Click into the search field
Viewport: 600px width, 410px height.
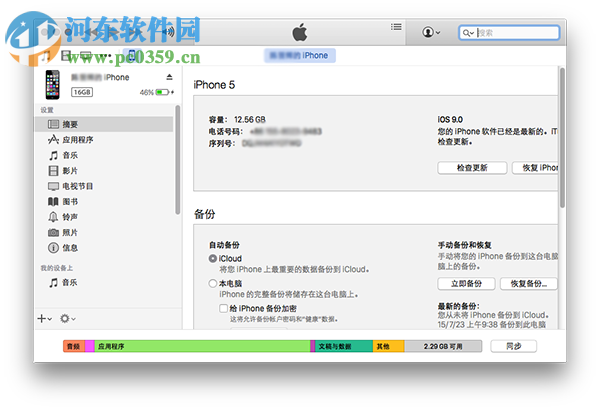click(x=509, y=33)
